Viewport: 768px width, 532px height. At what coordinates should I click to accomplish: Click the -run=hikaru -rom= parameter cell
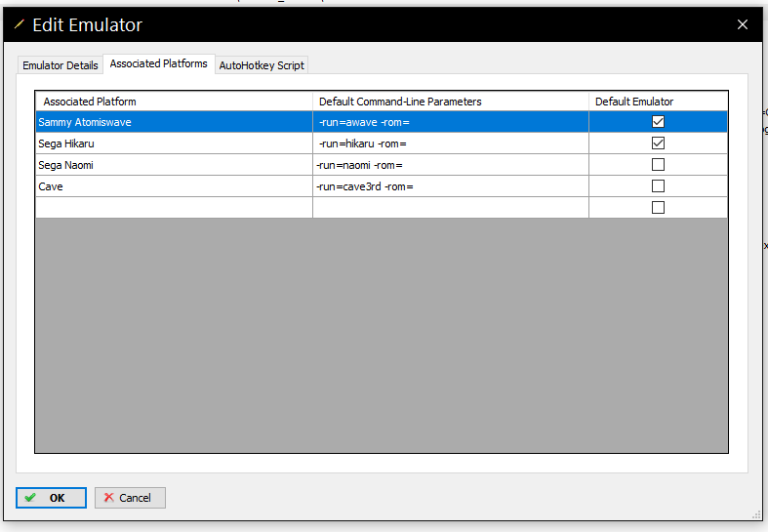click(451, 143)
